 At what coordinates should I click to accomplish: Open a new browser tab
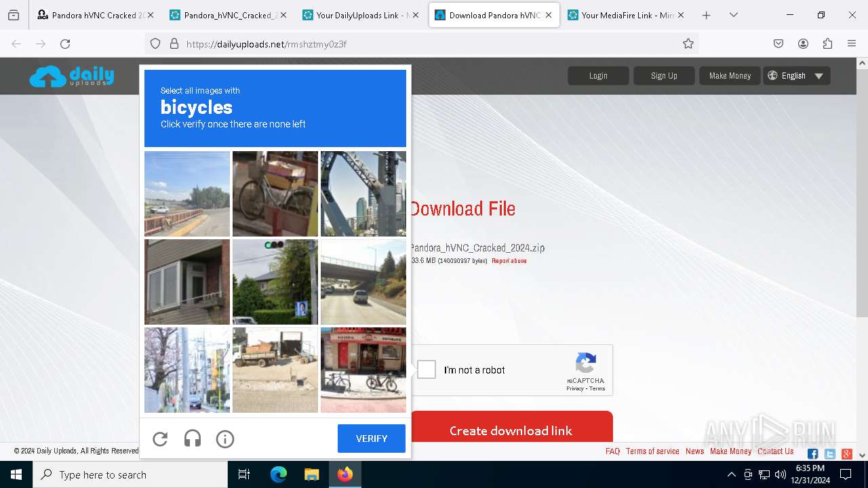(x=706, y=15)
